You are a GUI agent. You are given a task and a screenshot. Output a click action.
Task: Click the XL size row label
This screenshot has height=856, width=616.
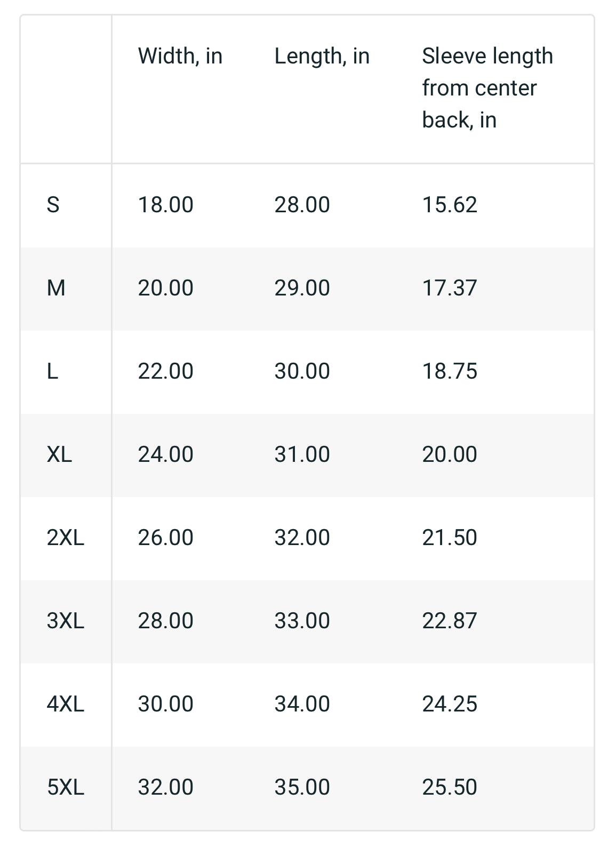coord(59,454)
